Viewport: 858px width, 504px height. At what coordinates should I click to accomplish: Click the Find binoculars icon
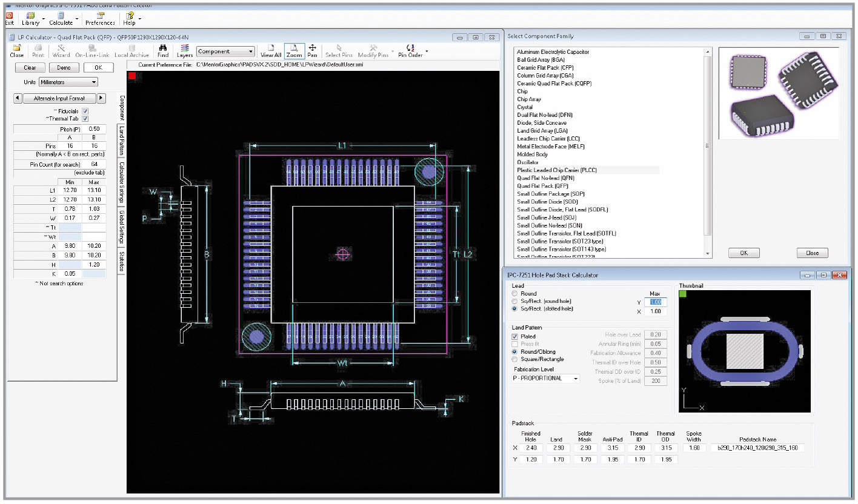[163, 48]
